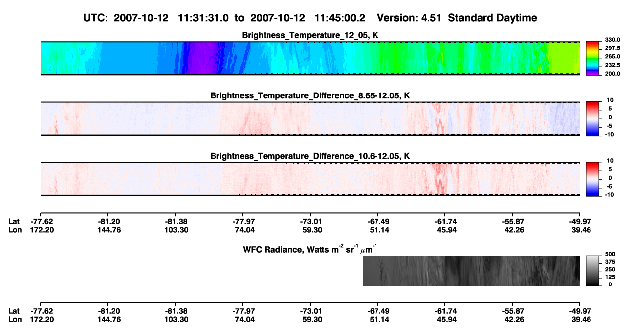644x330 pixels.
Task: Click the 200.0 colorbar minimum label
Action: [613, 73]
